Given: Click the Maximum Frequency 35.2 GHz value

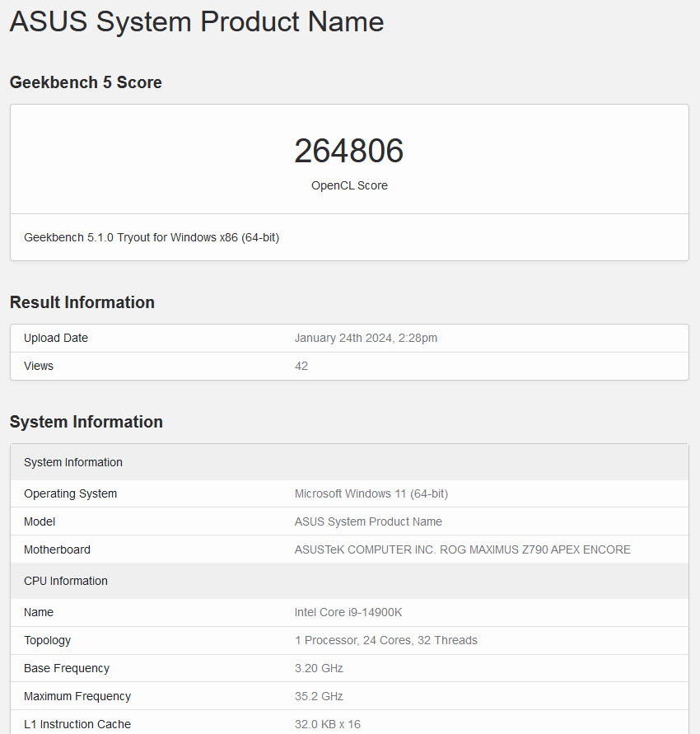Looking at the screenshot, I should (x=319, y=696).
